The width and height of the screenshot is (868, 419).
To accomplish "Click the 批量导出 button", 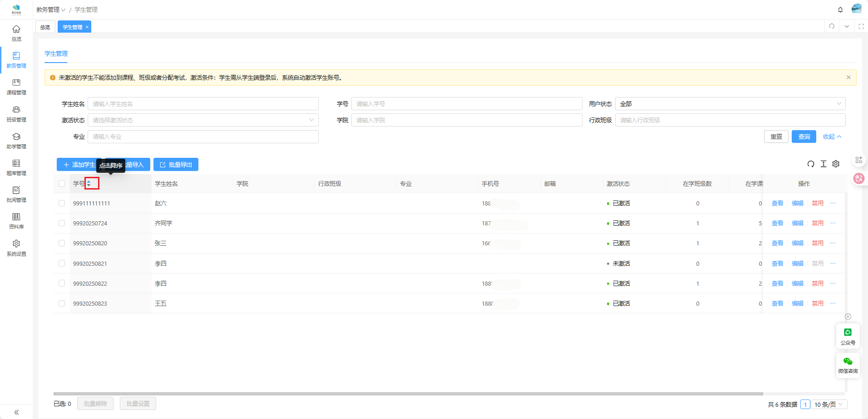I will (x=176, y=165).
